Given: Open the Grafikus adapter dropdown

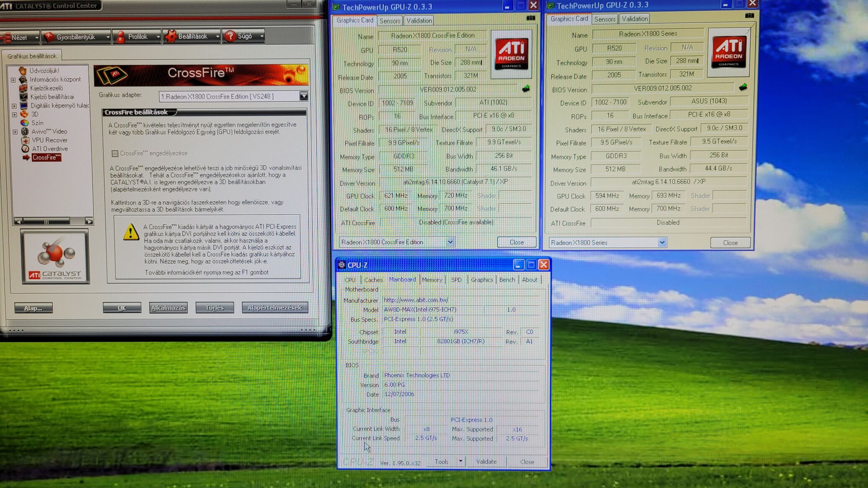Looking at the screenshot, I should coord(304,96).
